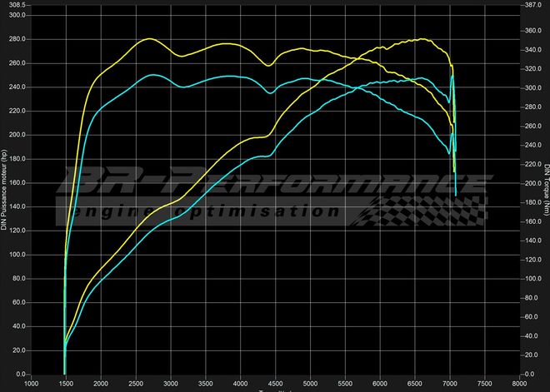The image size is (550, 392).
Task: Click the 387.0 maximum on the right torque axis
Action: (x=532, y=4)
